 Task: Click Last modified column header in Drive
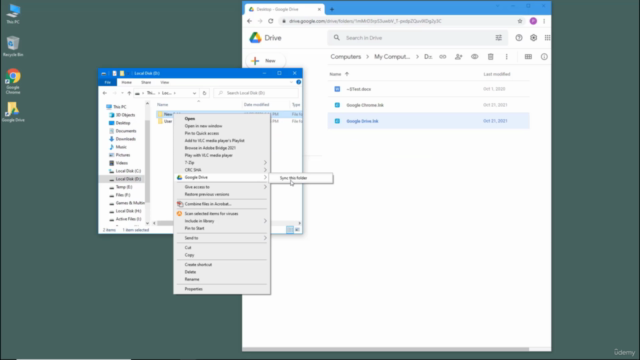click(x=497, y=74)
